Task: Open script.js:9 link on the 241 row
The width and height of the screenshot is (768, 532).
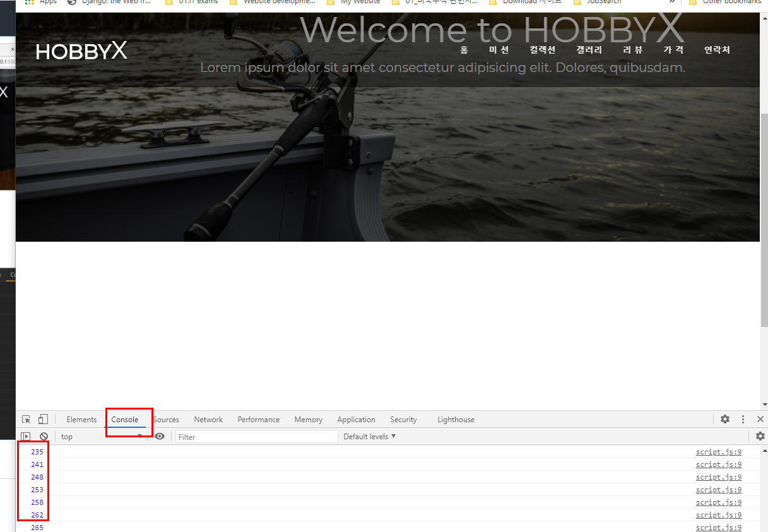Action: (x=719, y=464)
